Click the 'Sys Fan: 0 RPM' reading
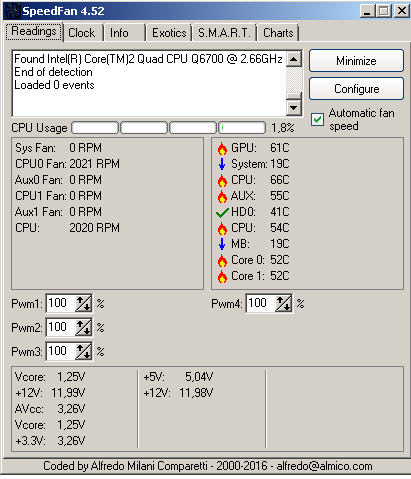 click(x=58, y=148)
